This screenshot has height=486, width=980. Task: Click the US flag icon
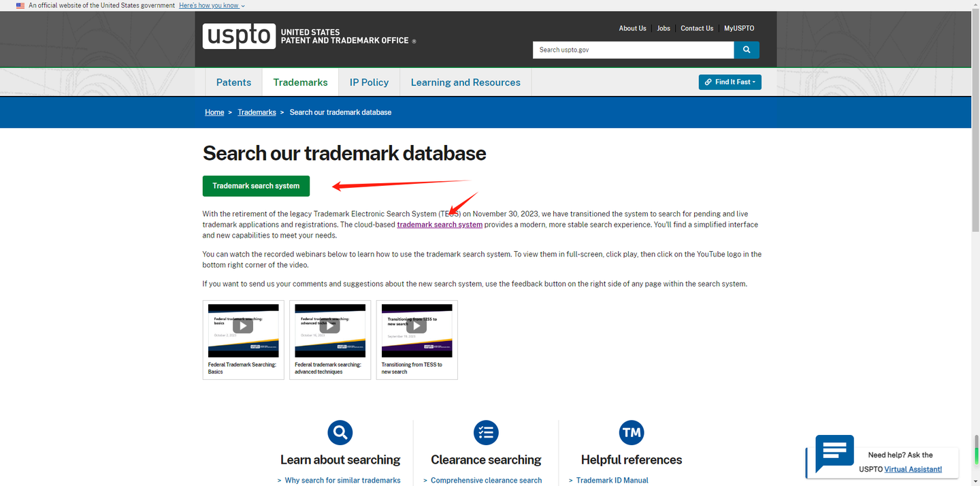tap(20, 5)
